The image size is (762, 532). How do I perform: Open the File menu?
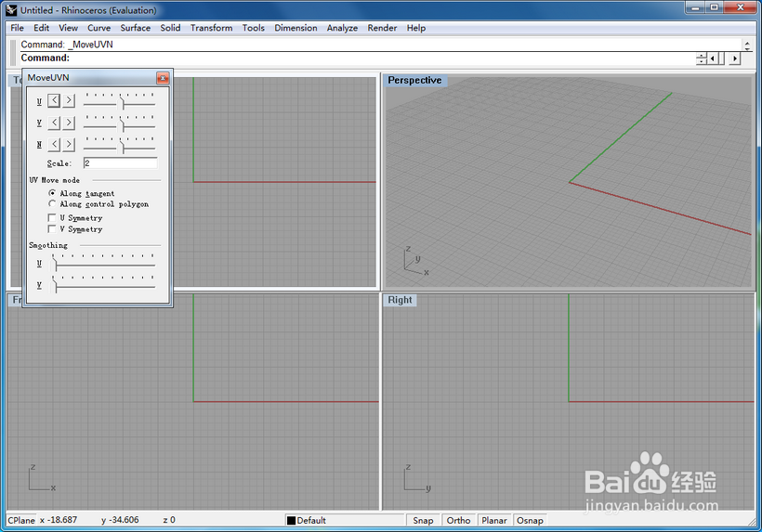tap(17, 28)
